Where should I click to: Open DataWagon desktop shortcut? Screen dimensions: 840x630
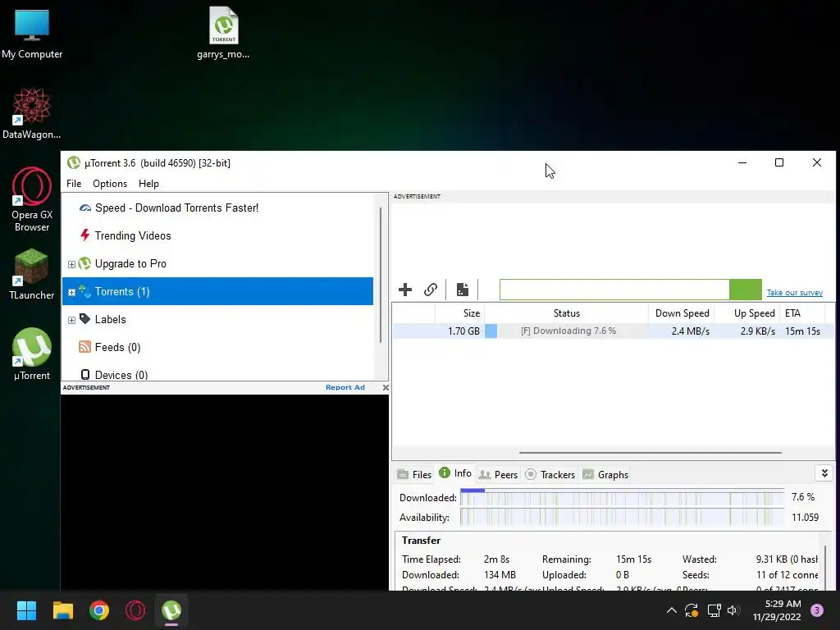click(x=32, y=113)
